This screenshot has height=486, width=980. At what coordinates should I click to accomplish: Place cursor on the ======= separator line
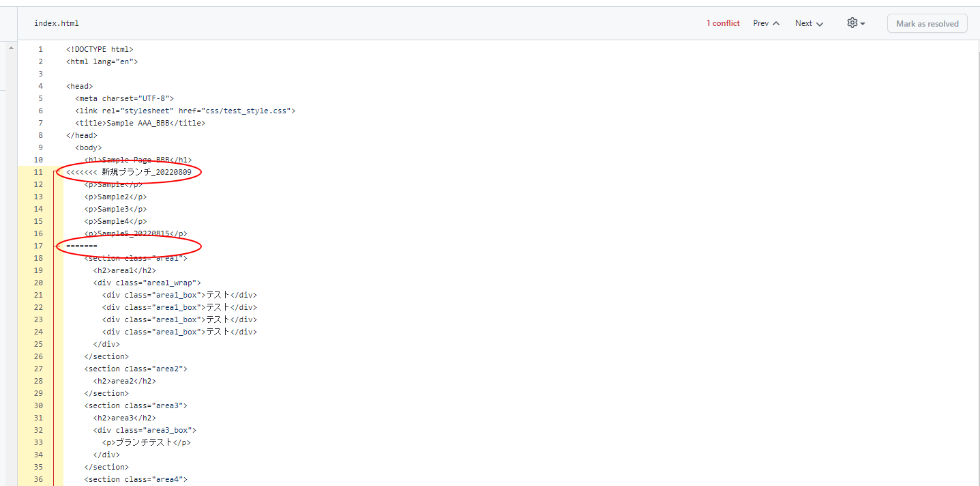point(82,246)
